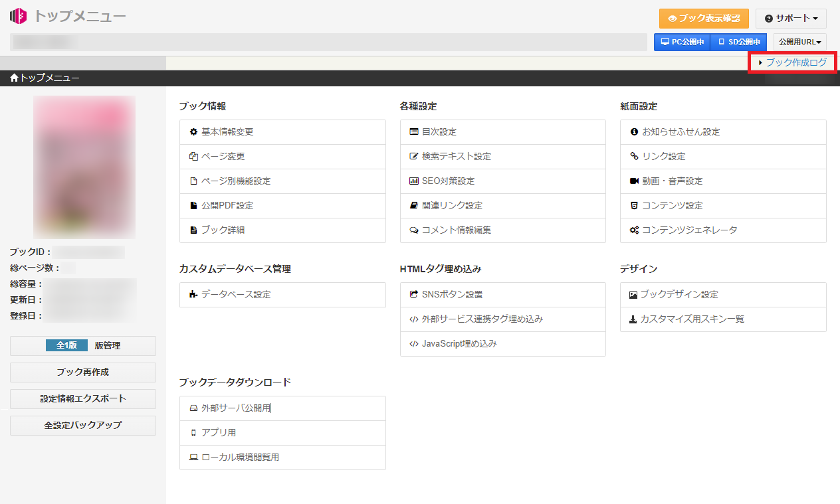Open the 目次設定 menu item

pyautogui.click(x=439, y=132)
